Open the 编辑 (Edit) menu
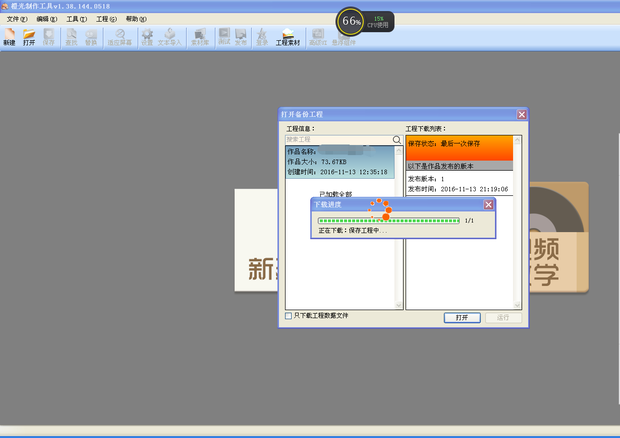Image resolution: width=620 pixels, height=438 pixels. coord(46,19)
